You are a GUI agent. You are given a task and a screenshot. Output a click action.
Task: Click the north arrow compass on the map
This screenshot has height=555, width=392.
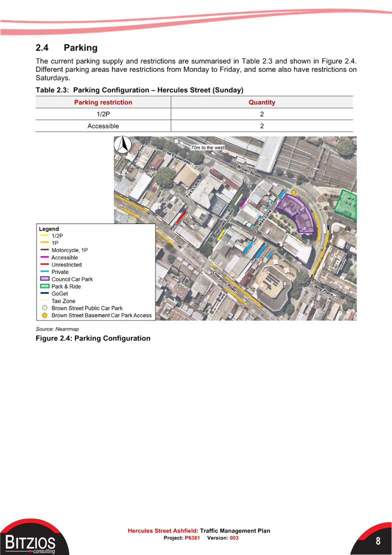[122, 144]
